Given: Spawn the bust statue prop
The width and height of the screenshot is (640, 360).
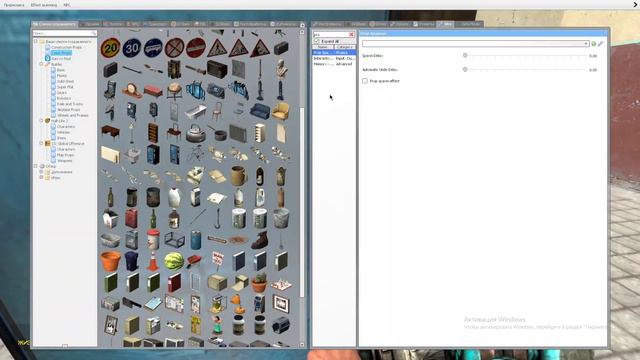Looking at the screenshot, I should point(281,69).
